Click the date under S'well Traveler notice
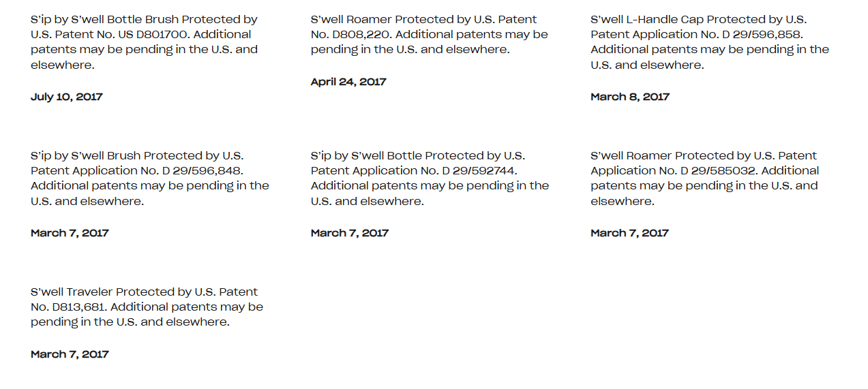The width and height of the screenshot is (868, 389). (70, 354)
